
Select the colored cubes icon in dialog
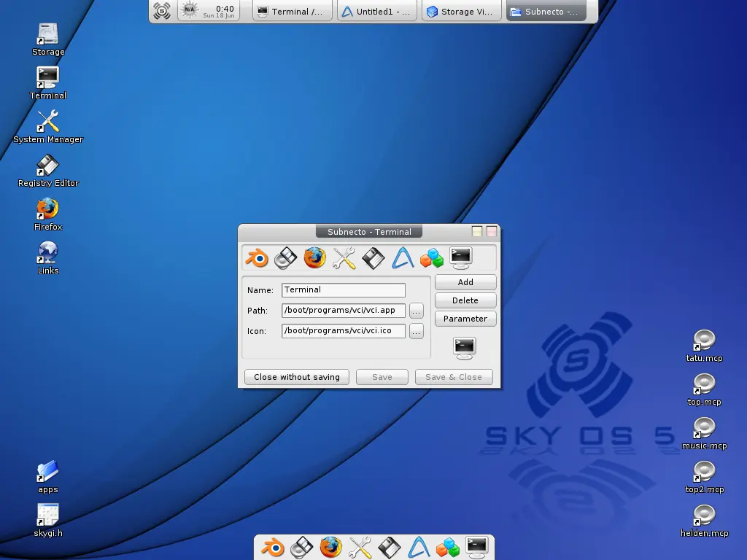click(432, 258)
